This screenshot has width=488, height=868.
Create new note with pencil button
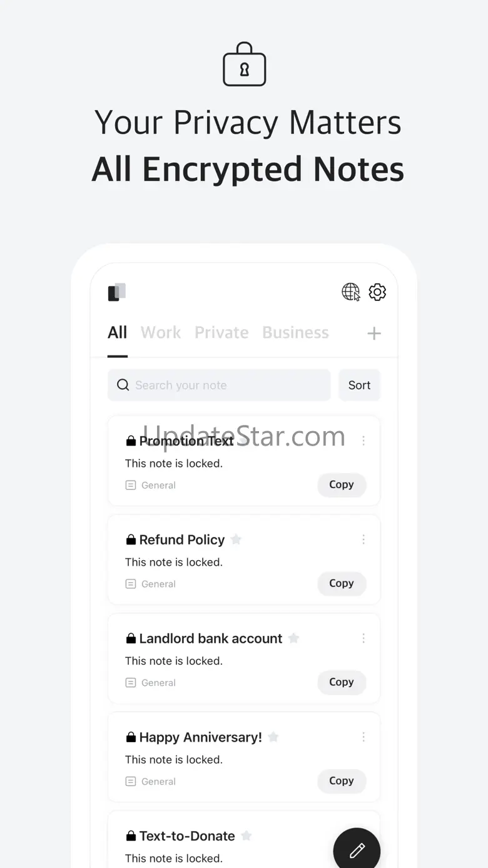click(x=357, y=850)
